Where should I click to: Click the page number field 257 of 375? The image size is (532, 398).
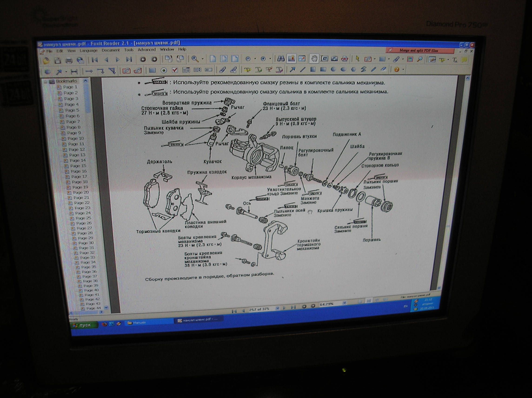[259, 309]
